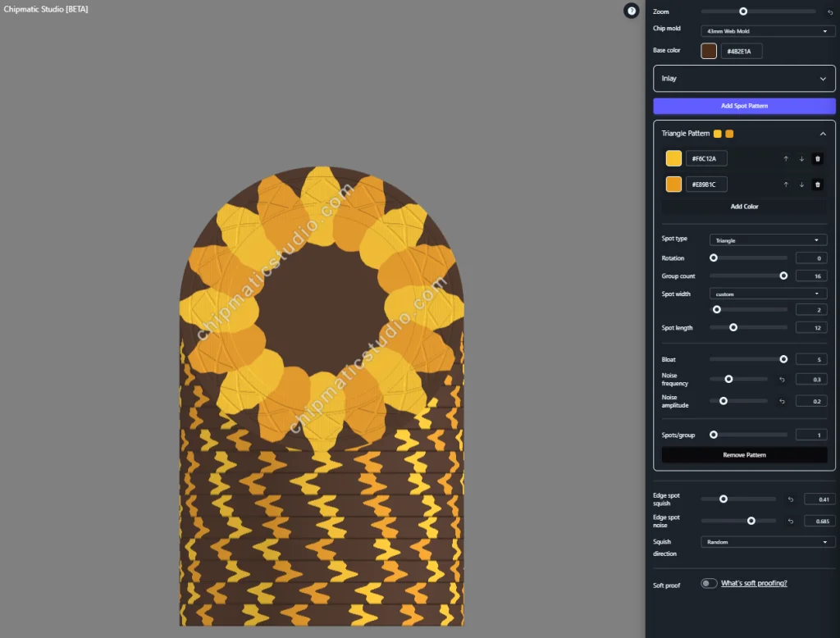Reset Noise amplitude value
The height and width of the screenshot is (638, 840).
[782, 401]
